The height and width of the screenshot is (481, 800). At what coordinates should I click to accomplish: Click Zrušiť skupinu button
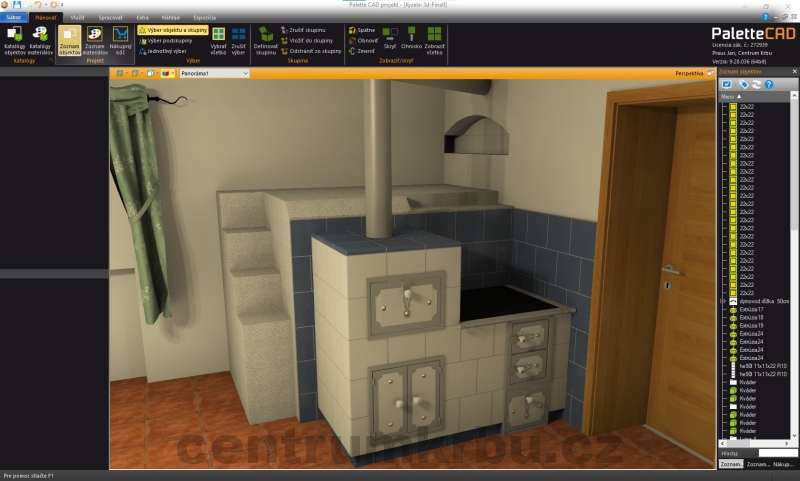point(307,31)
